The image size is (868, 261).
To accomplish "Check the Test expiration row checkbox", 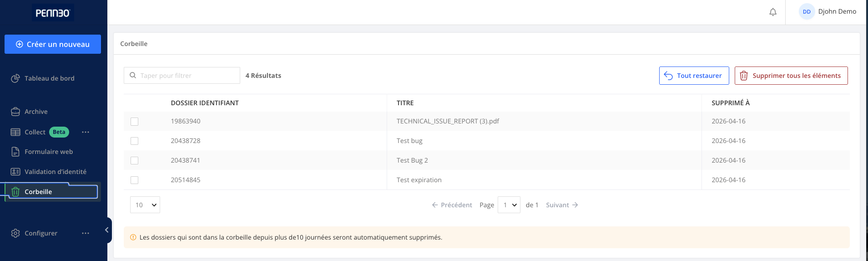I will coord(134,180).
